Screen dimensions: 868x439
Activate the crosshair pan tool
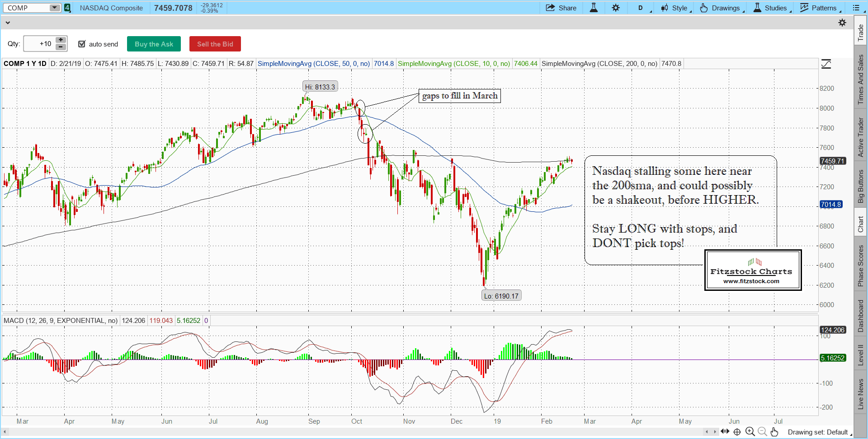[737, 432]
